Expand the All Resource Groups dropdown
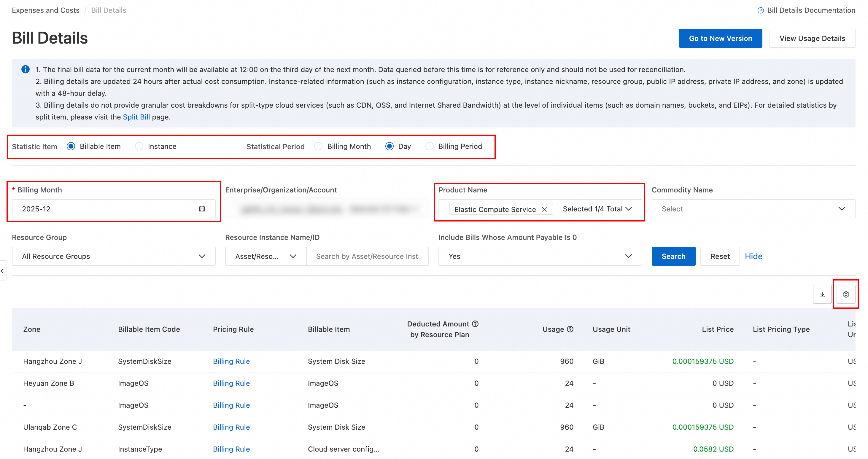868x459 pixels. (x=114, y=256)
